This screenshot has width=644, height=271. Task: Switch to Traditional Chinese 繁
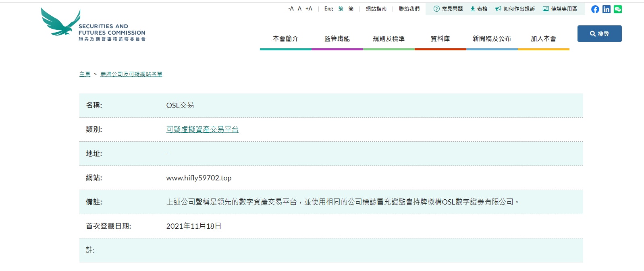coord(341,8)
